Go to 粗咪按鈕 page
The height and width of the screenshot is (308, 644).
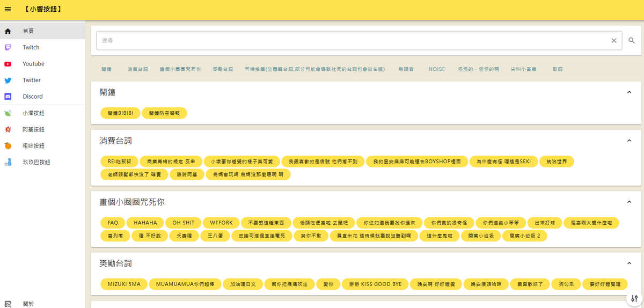[42, 146]
